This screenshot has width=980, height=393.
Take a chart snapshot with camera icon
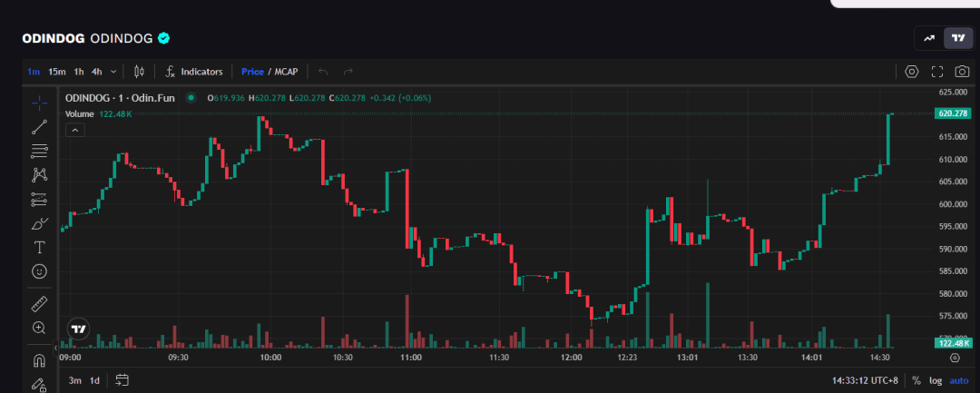coord(963,72)
